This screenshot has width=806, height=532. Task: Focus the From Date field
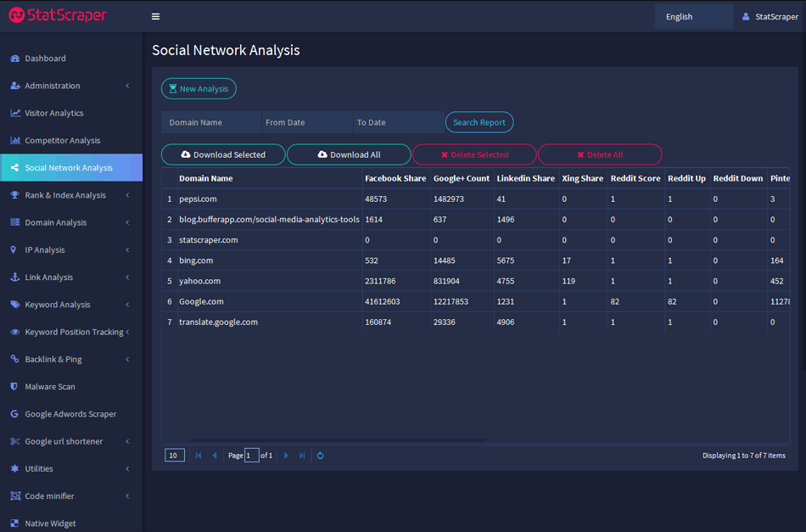[307, 122]
